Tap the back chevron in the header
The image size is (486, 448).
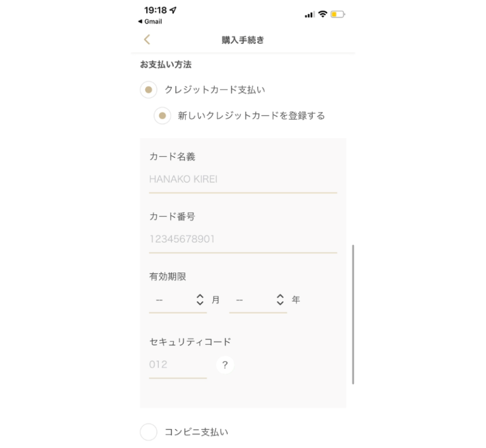click(x=146, y=39)
